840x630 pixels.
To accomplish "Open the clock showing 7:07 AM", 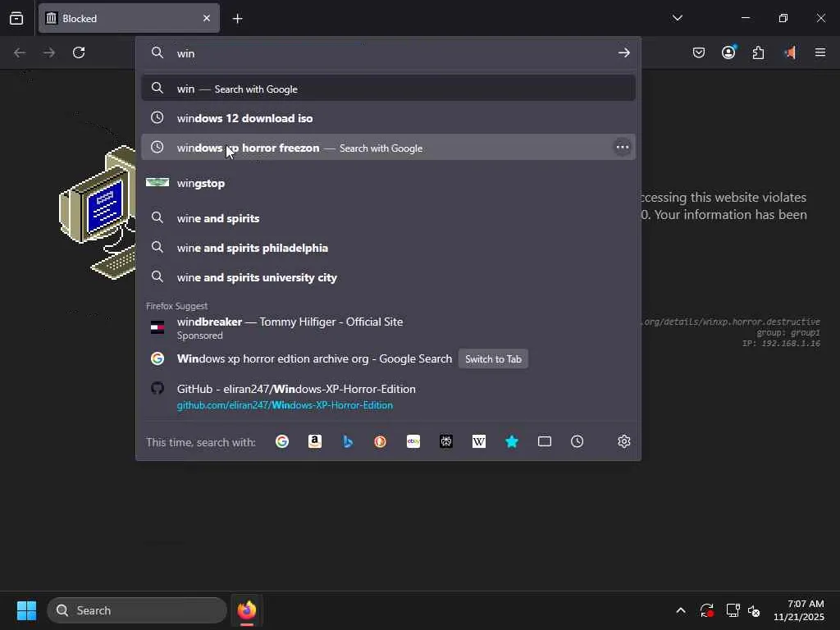I will (799, 610).
